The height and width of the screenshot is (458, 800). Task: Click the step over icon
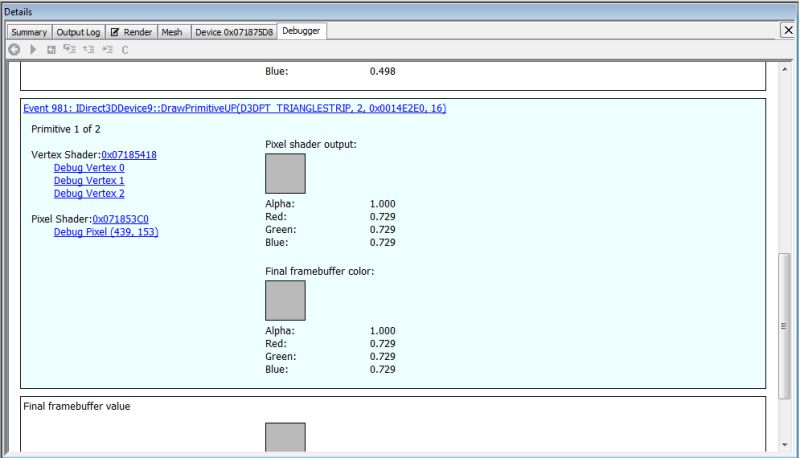[89, 49]
